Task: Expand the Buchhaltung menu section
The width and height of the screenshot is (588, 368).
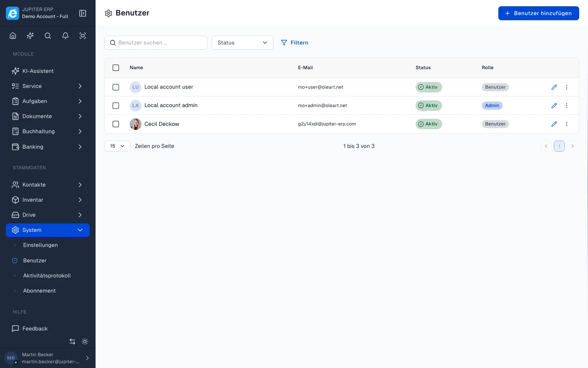Action: point(48,131)
